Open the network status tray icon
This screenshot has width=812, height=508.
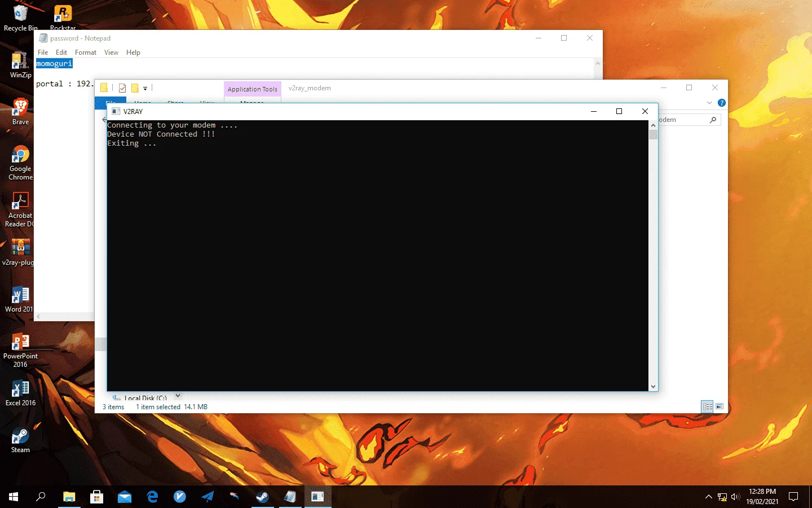coord(722,497)
